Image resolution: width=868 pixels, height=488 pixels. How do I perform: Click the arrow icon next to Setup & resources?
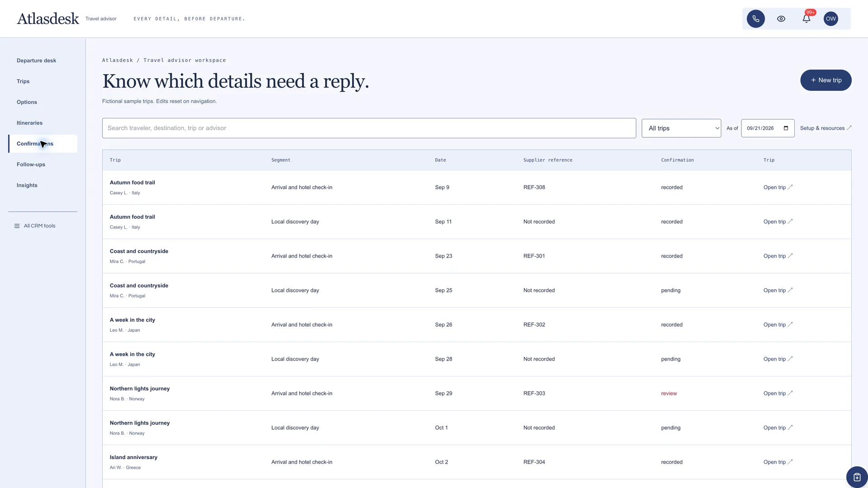(x=849, y=128)
